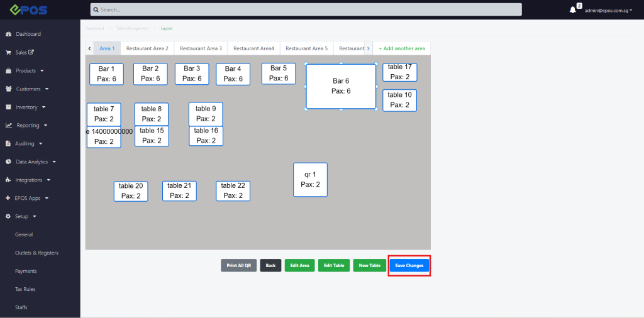Click the Products bag icon
Viewport: 644px width, 318px height.
pos(8,70)
